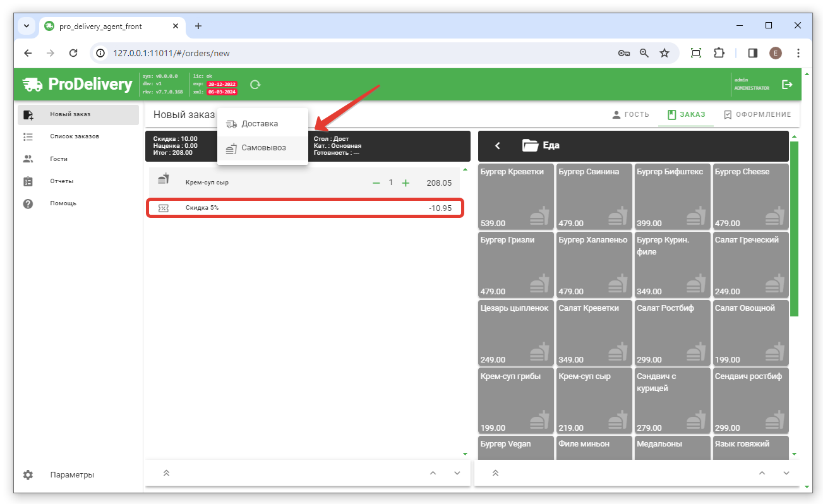The width and height of the screenshot is (823, 504).
Task: Open Параметры gear in sidebar
Action: 28,475
